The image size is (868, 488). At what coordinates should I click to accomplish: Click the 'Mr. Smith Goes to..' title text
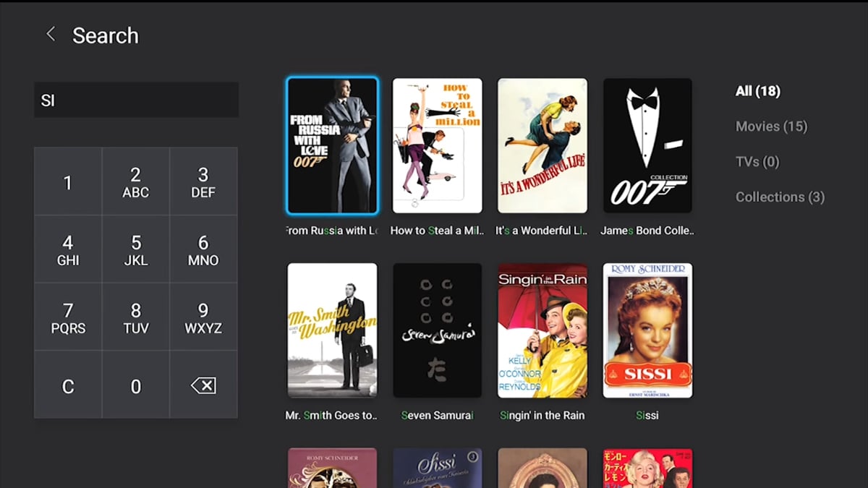[332, 416]
